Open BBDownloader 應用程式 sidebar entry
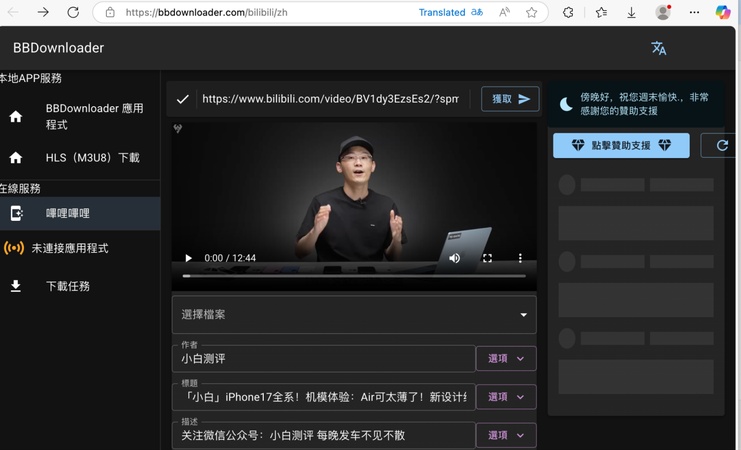Viewport: 741px width, 450px height. coord(80,116)
